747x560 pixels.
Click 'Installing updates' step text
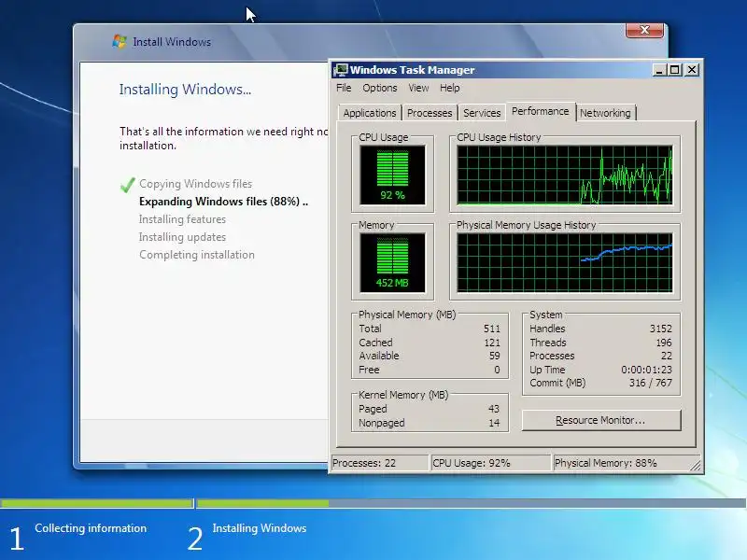182,237
